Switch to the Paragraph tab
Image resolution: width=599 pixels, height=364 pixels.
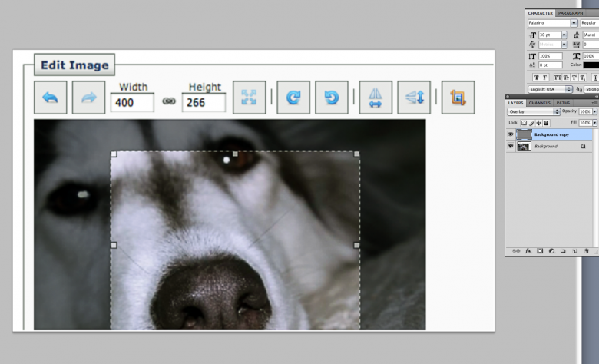coord(570,13)
